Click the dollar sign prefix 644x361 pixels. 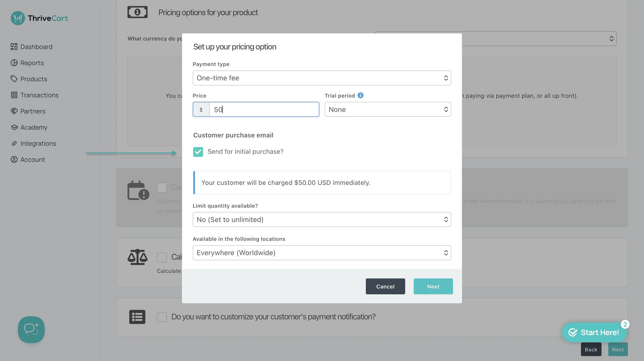coord(201,109)
